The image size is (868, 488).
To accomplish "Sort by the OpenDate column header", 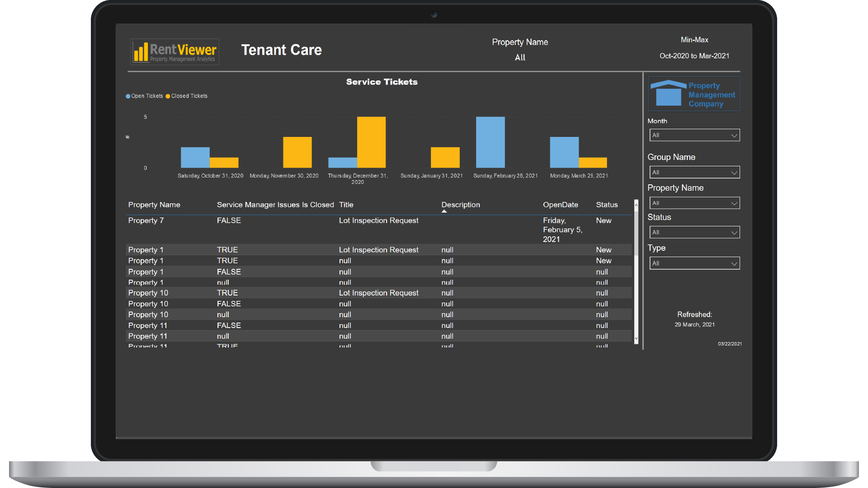I will [x=560, y=205].
